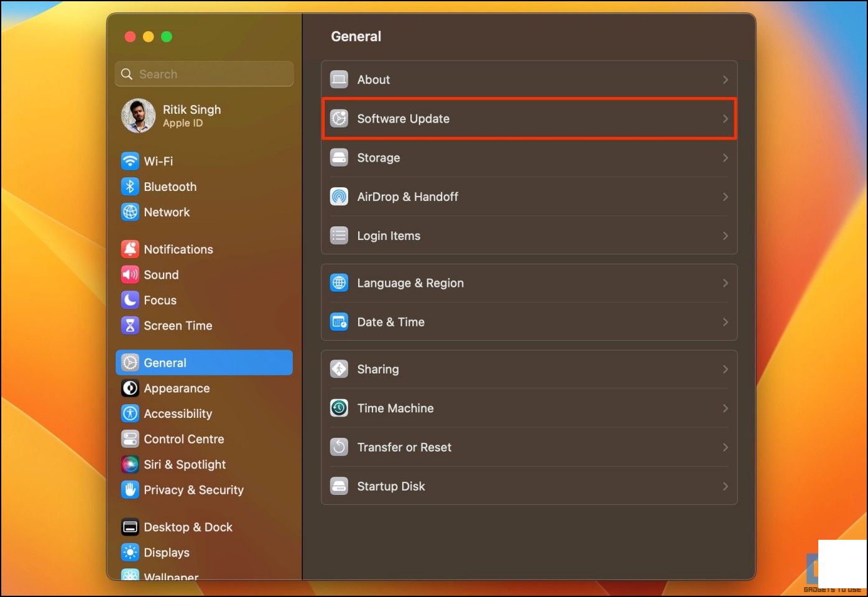Click the Focus moon icon
The height and width of the screenshot is (597, 868).
(x=130, y=300)
